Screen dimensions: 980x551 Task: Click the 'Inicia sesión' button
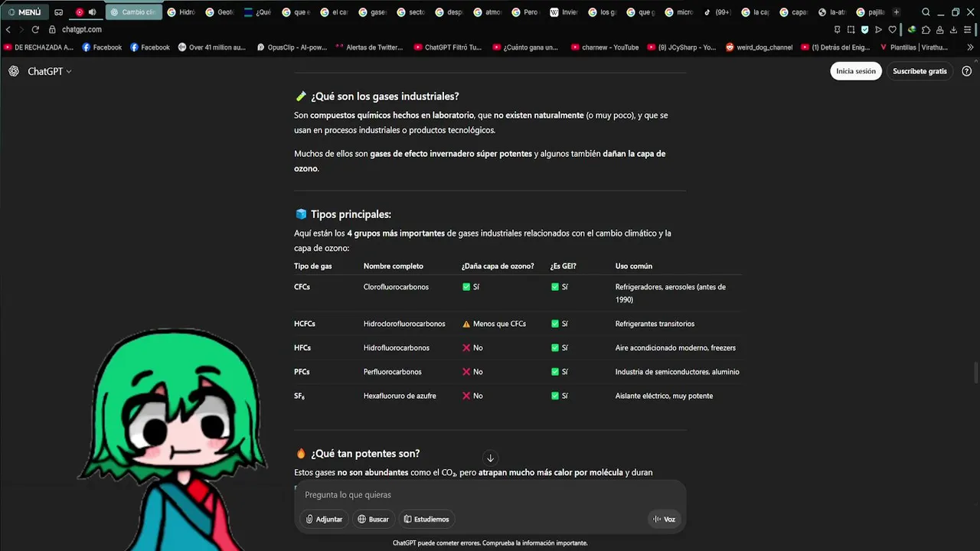(x=856, y=71)
